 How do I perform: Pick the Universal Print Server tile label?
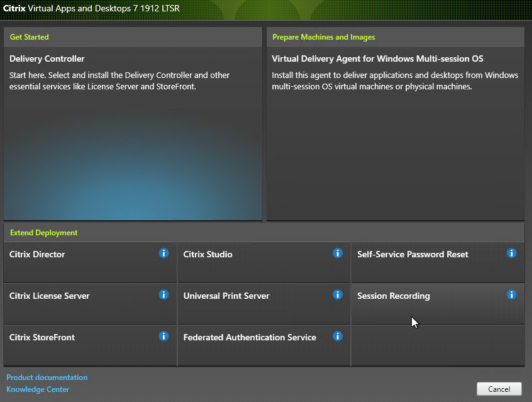click(x=226, y=296)
